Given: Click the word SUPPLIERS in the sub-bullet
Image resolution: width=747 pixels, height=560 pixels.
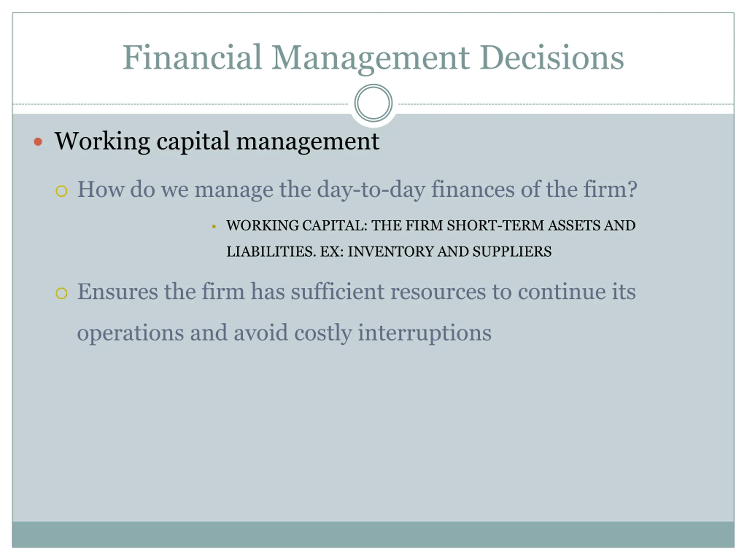Looking at the screenshot, I should coord(512,252).
